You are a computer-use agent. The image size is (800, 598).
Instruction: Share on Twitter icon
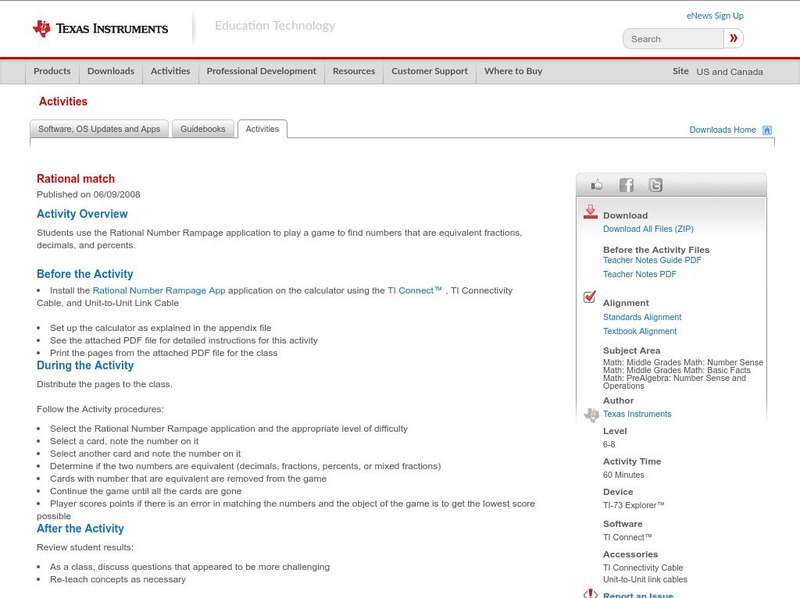(x=655, y=185)
